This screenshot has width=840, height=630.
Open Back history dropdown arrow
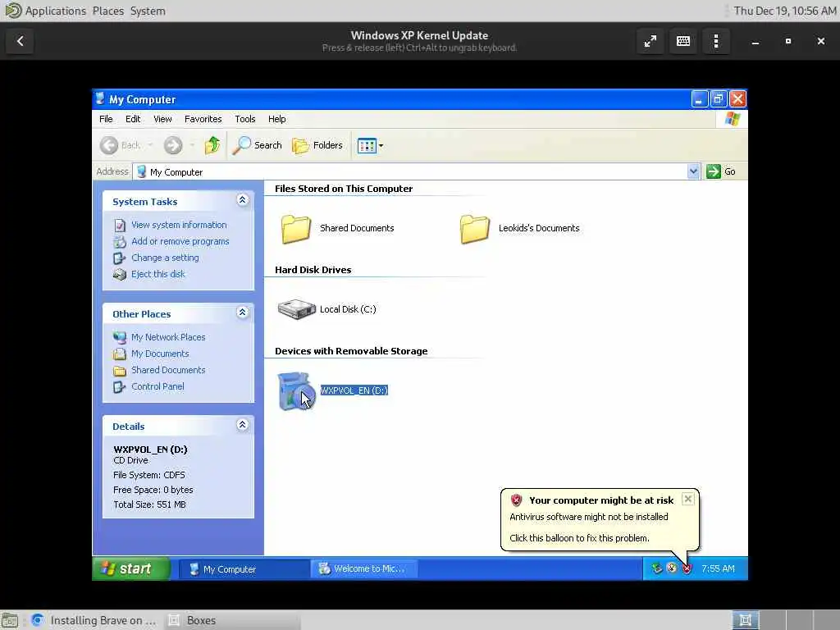(x=150, y=145)
